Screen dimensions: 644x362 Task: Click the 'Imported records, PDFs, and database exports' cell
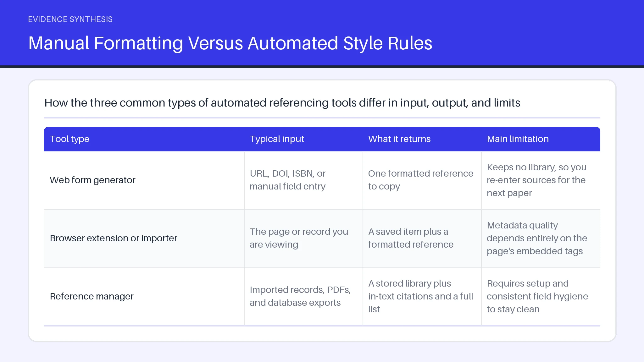click(x=303, y=297)
